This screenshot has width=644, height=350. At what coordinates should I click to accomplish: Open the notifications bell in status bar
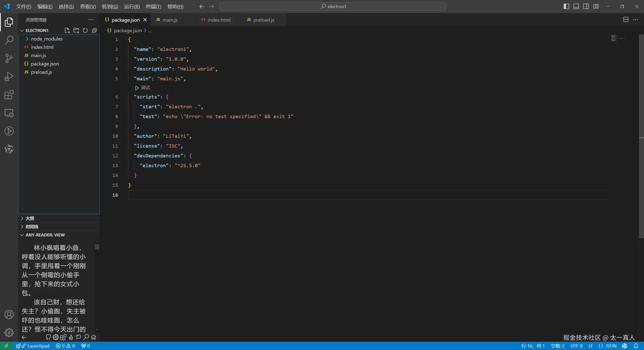[x=636, y=346]
